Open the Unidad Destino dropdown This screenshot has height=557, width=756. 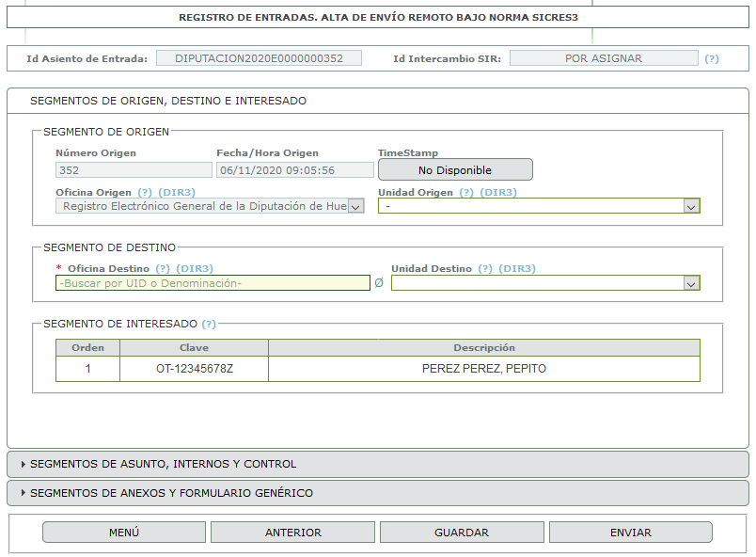(545, 283)
